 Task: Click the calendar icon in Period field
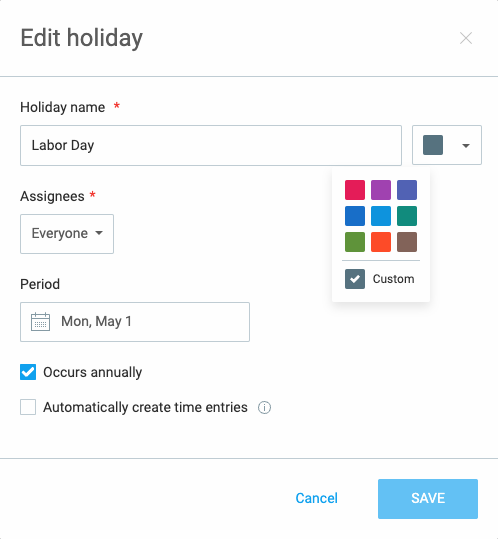point(40,322)
